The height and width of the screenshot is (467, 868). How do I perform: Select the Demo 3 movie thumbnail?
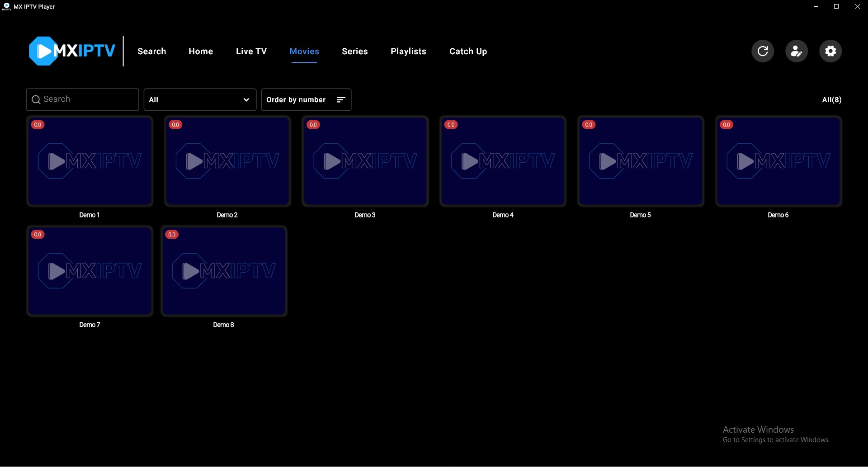365,161
